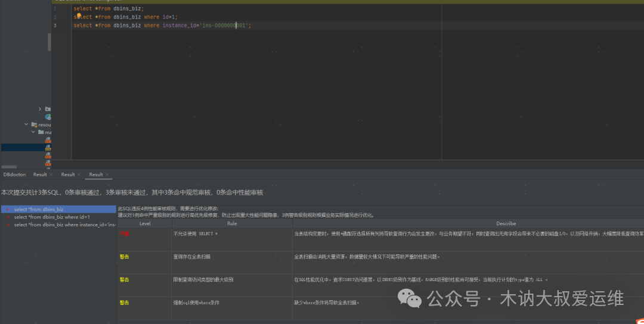The width and height of the screenshot is (644, 324).
Task: Click the 'Describe' column header
Action: tap(506, 223)
